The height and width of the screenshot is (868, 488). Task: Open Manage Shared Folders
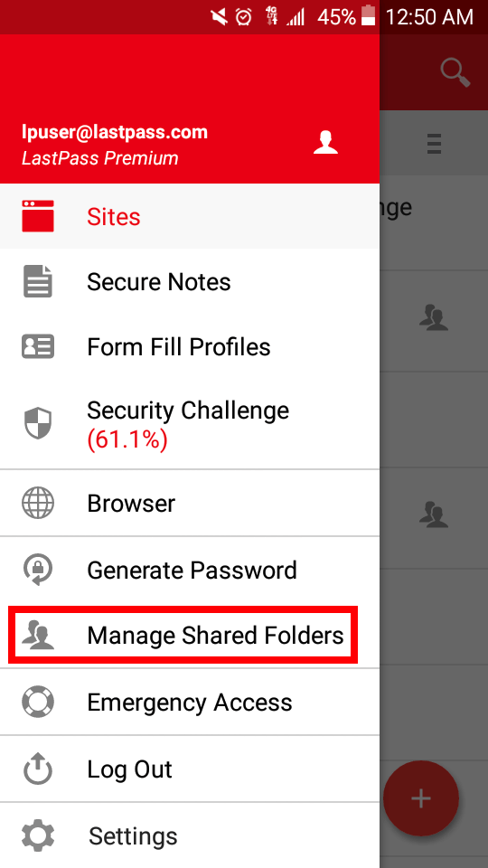[x=190, y=635]
